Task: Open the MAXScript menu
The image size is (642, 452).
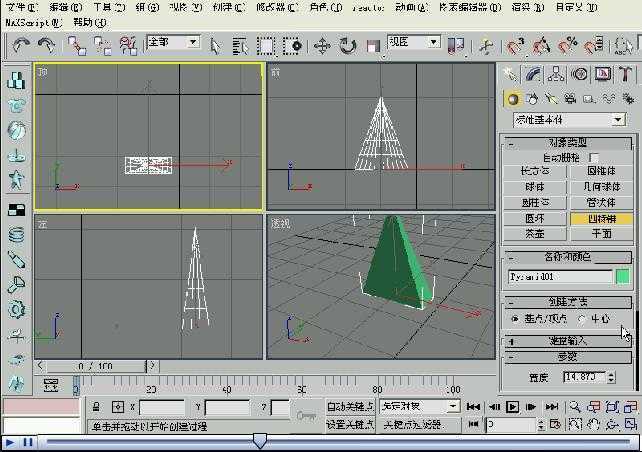Action: (x=34, y=23)
